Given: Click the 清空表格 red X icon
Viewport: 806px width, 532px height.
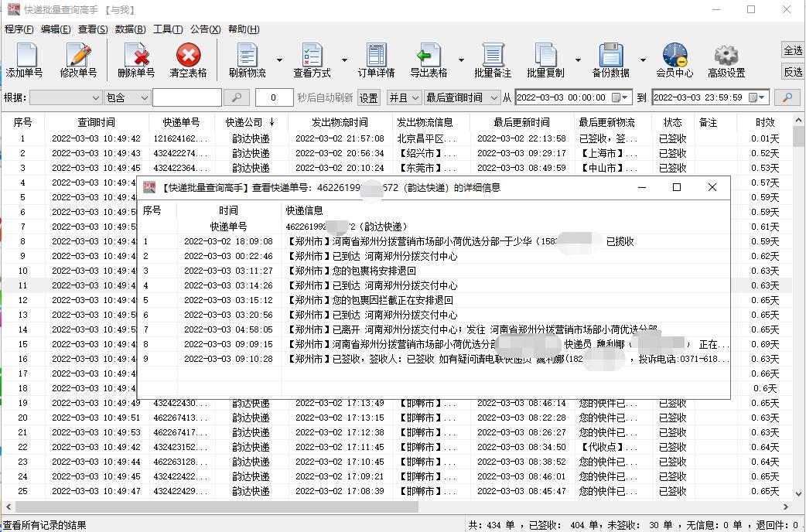Looking at the screenshot, I should 188,60.
